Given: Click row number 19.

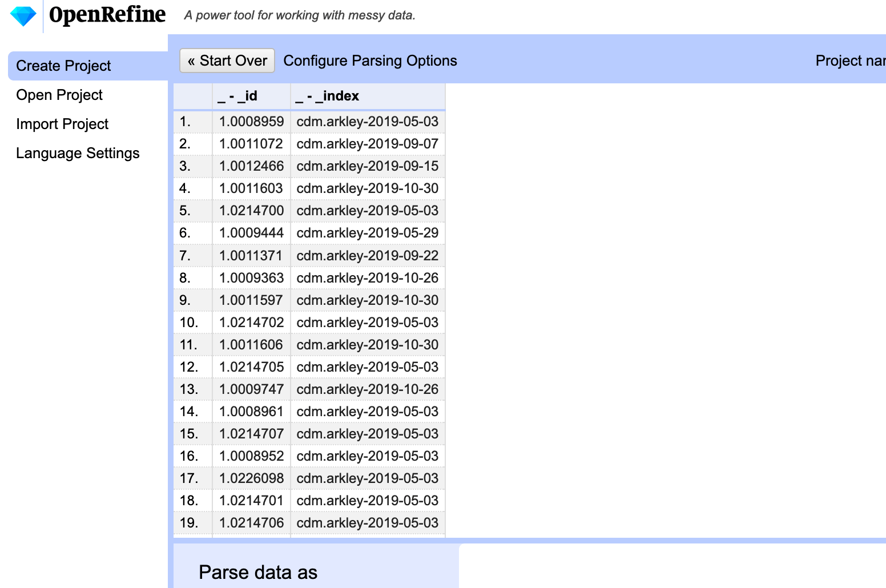Looking at the screenshot, I should pos(189,523).
